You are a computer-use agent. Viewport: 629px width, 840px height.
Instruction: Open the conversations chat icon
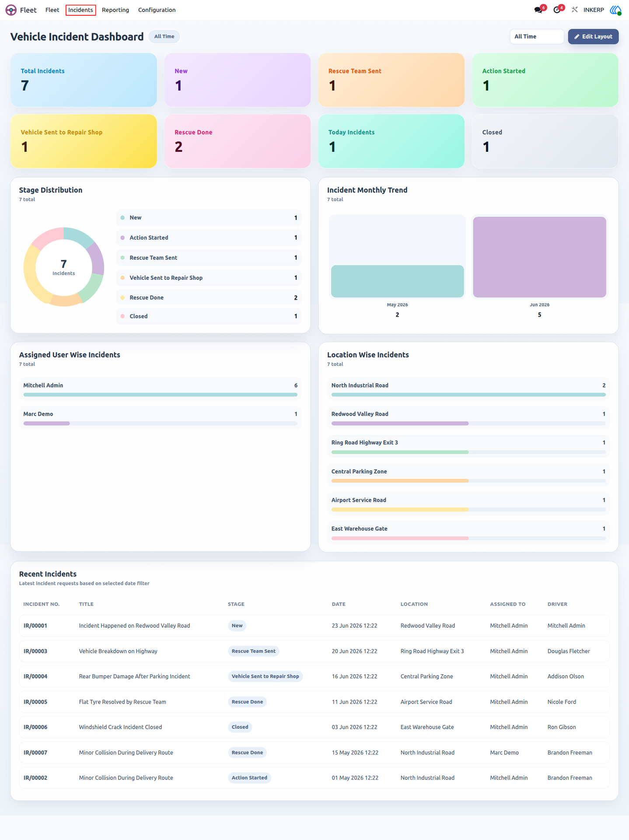538,10
